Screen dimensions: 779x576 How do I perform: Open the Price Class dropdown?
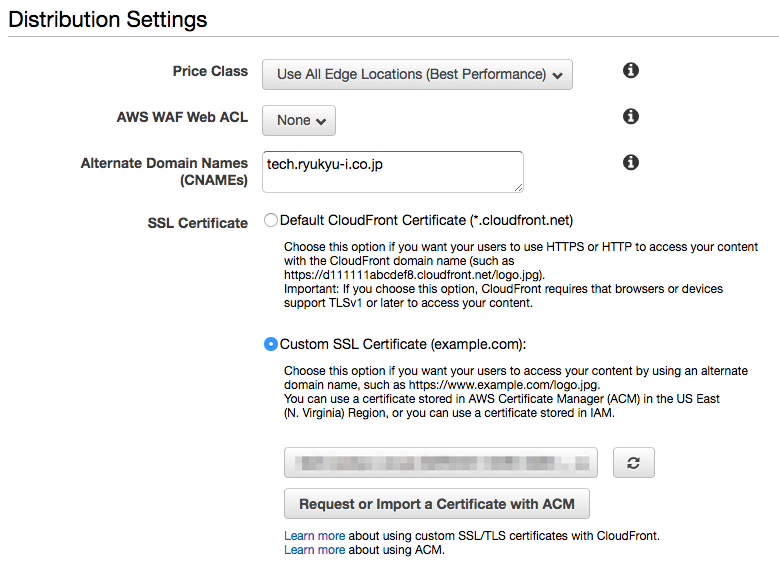click(417, 74)
